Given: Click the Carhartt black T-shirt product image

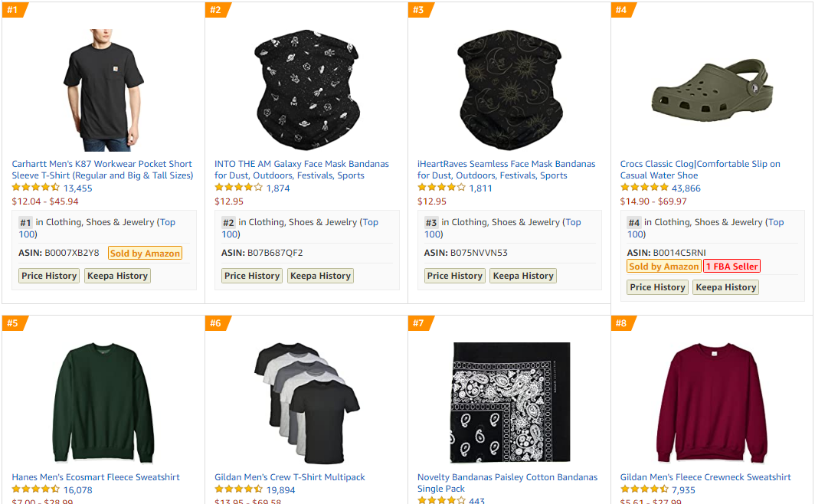Looking at the screenshot, I should (x=103, y=90).
